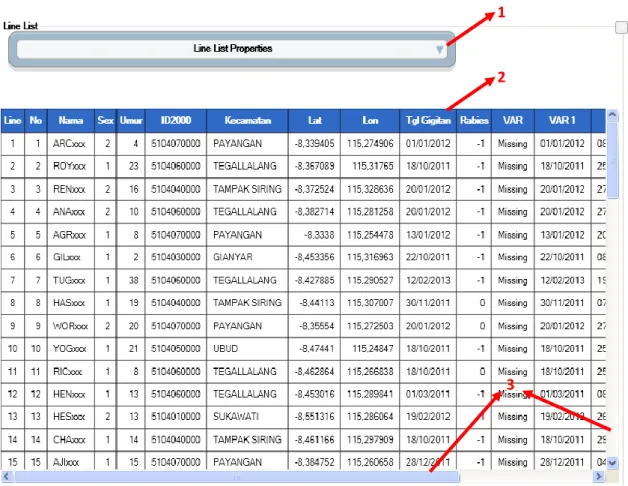Image resolution: width=628 pixels, height=486 pixels.
Task: Open the Line List Properties bar
Action: 232,49
